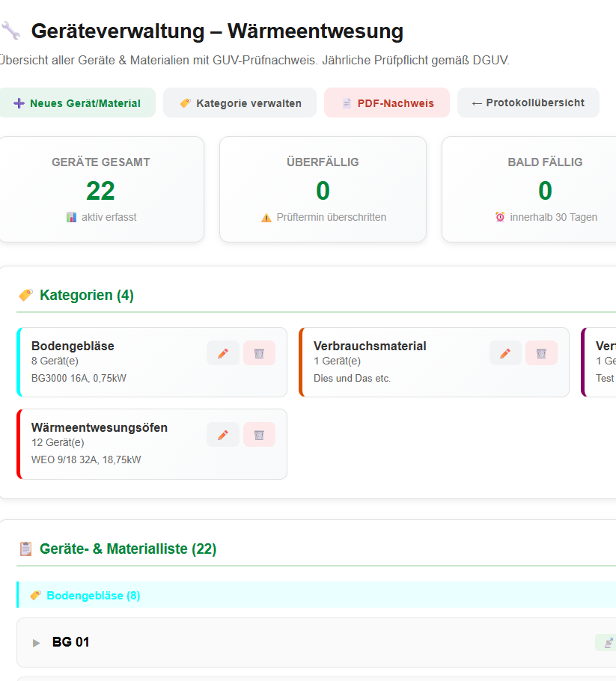Click the Kategorien (4) heading
616x681 pixels.
click(x=86, y=296)
